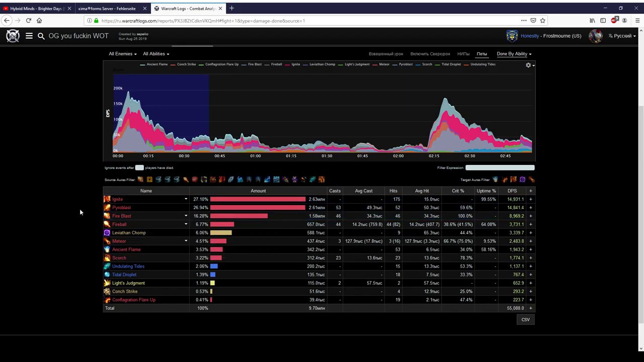Toggle Fireball series in chart legend

(273, 64)
